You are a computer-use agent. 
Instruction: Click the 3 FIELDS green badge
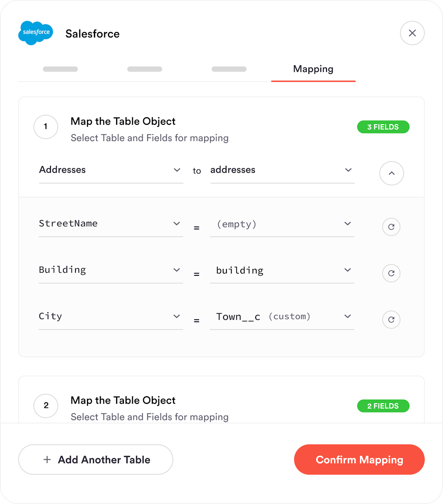coord(383,127)
